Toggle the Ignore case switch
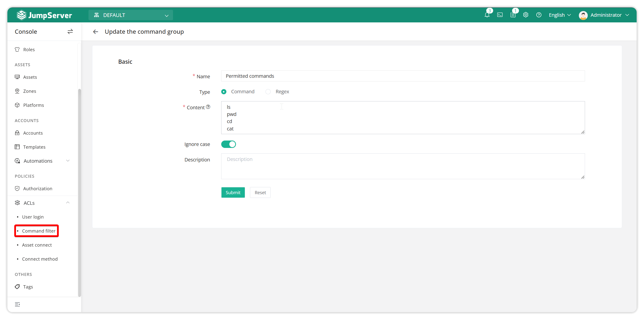This screenshot has height=317, width=644. 228,144
